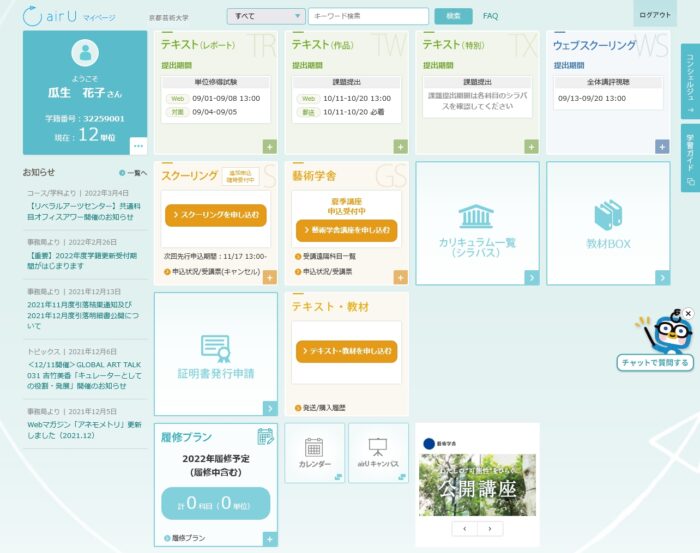The image size is (700, 553).
Task: Open the Calendar icon tile
Action: pyautogui.click(x=314, y=447)
